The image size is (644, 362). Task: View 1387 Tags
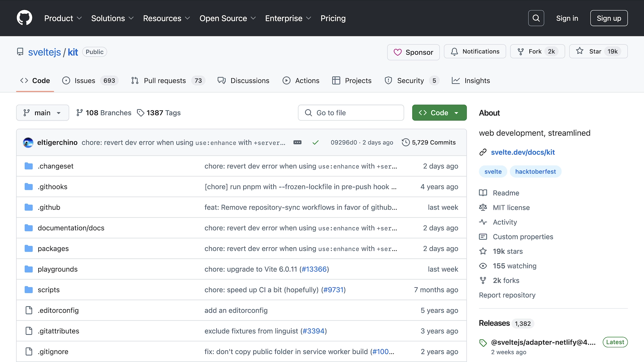point(159,113)
